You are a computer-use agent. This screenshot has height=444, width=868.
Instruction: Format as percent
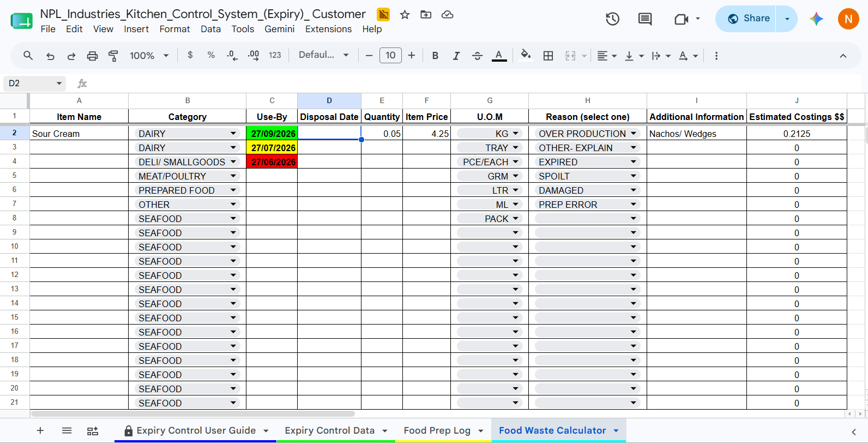tap(211, 55)
